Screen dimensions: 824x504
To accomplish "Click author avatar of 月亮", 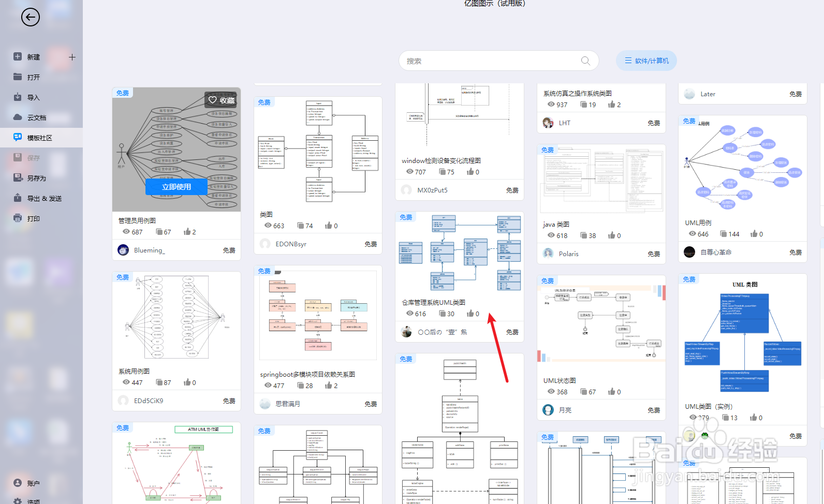I will 548,410.
